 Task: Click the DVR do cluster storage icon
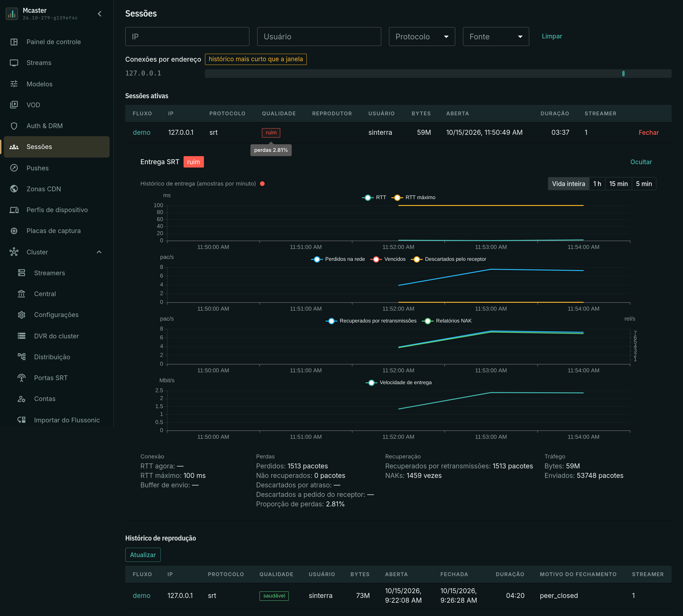[x=22, y=336]
